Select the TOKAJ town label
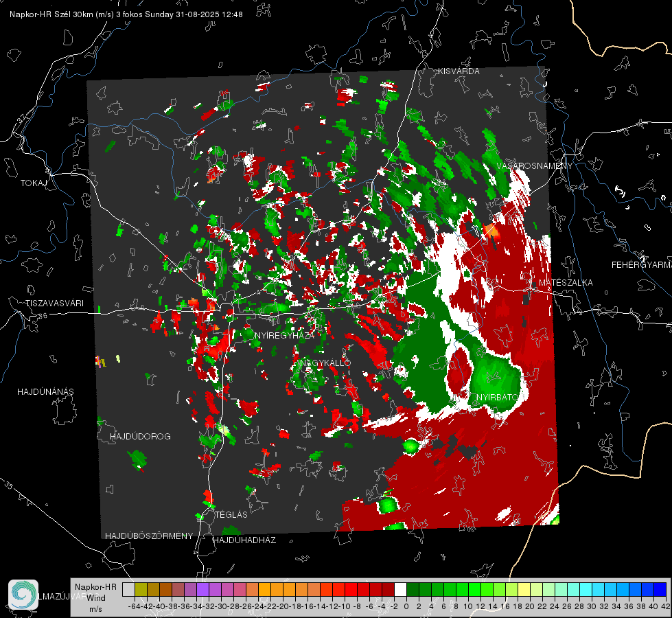Viewport: 672px width, 618px height. click(x=34, y=183)
